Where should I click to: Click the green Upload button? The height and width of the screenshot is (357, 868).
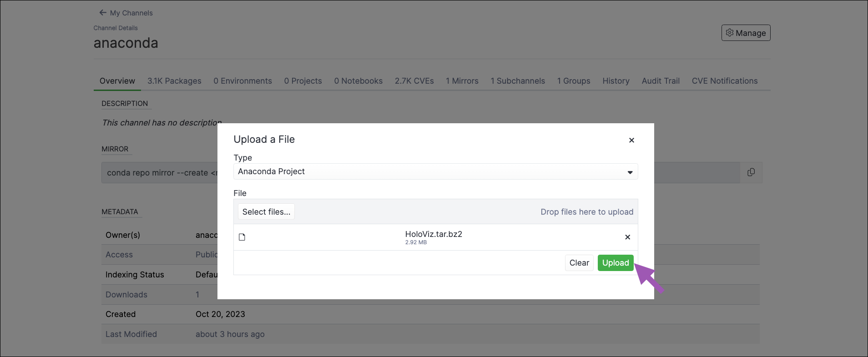[x=616, y=263]
